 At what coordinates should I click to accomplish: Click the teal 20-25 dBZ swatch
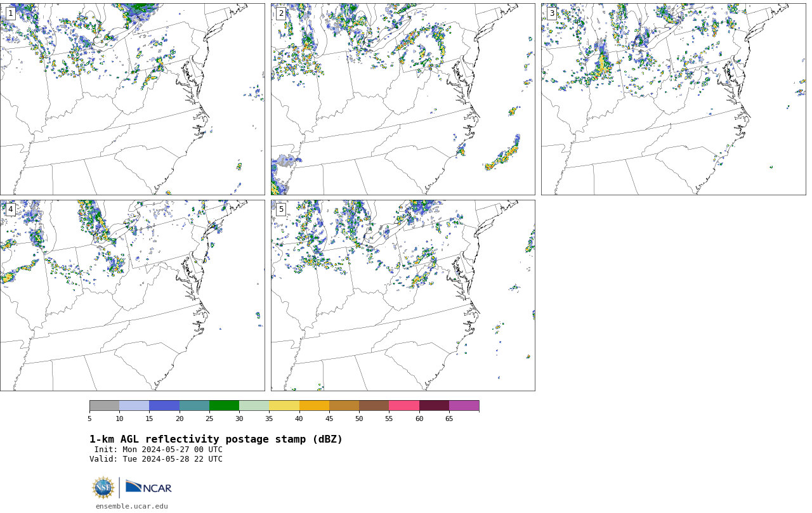194,406
